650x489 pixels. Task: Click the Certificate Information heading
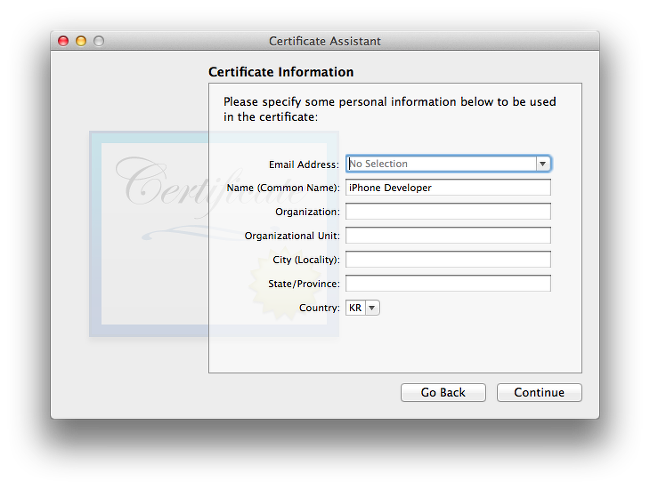point(281,72)
